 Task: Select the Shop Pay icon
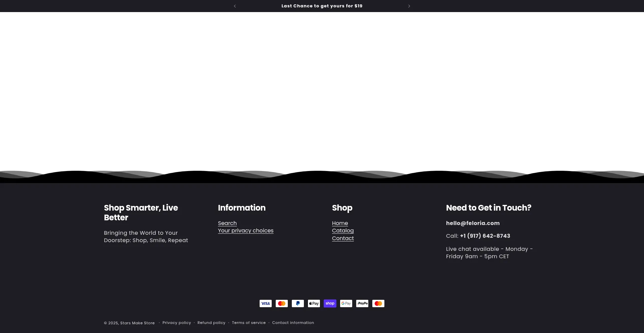(x=330, y=303)
